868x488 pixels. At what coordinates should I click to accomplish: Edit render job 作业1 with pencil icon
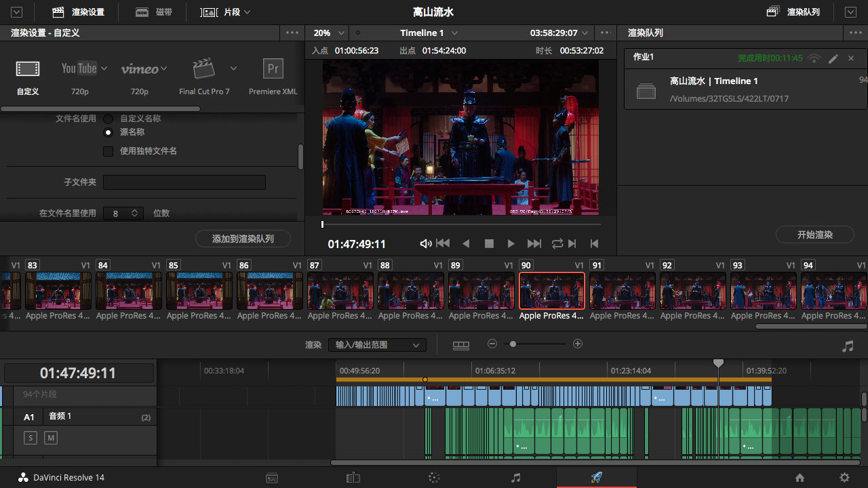click(x=833, y=58)
